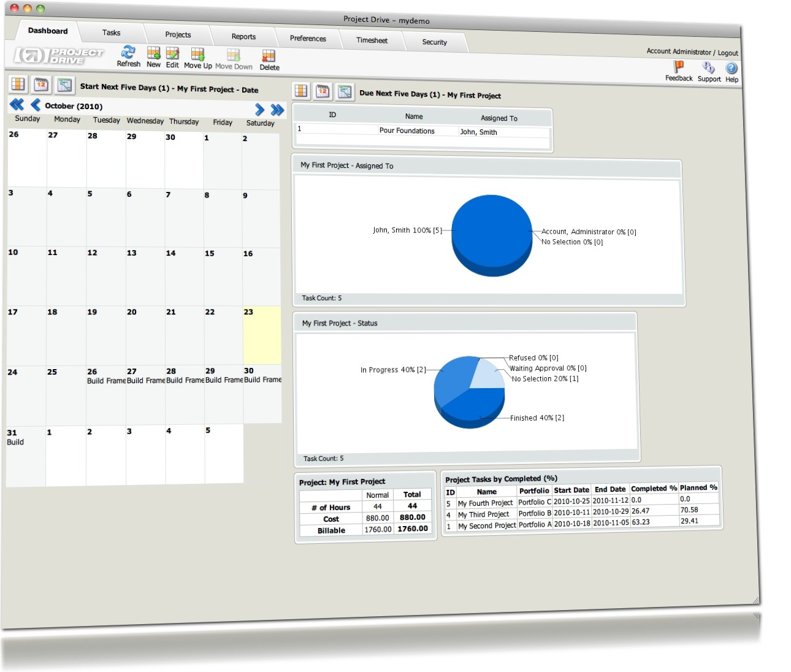Click the Delete icon in the toolbar
Screen dimensions: 791x672
coord(269,56)
